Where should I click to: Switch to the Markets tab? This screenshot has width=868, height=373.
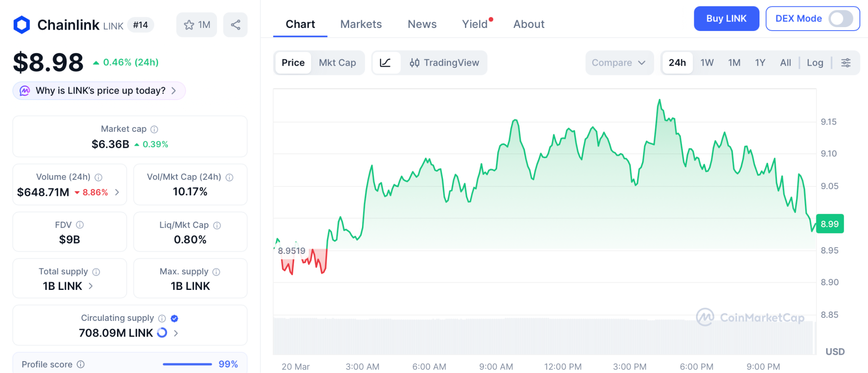pos(361,24)
